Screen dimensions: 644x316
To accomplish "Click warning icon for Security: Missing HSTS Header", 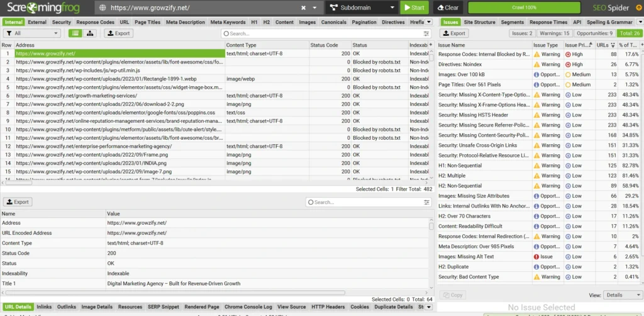I will [536, 115].
